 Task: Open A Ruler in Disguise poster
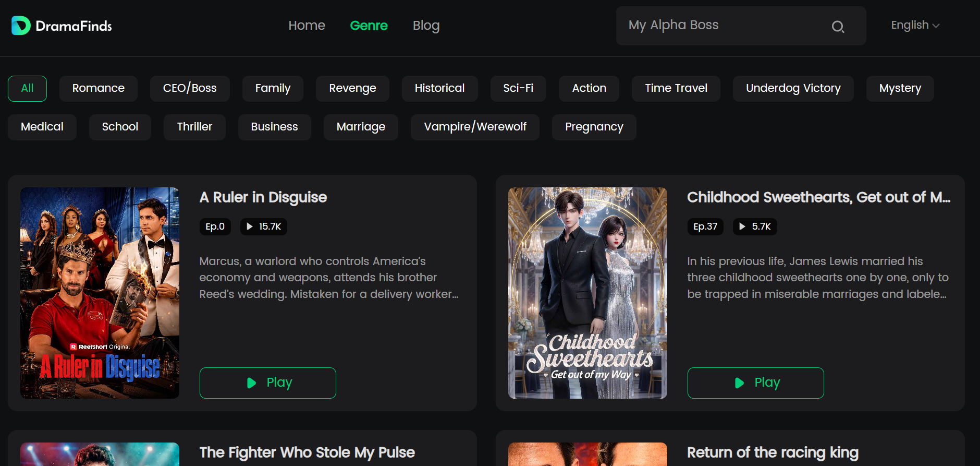pos(100,293)
